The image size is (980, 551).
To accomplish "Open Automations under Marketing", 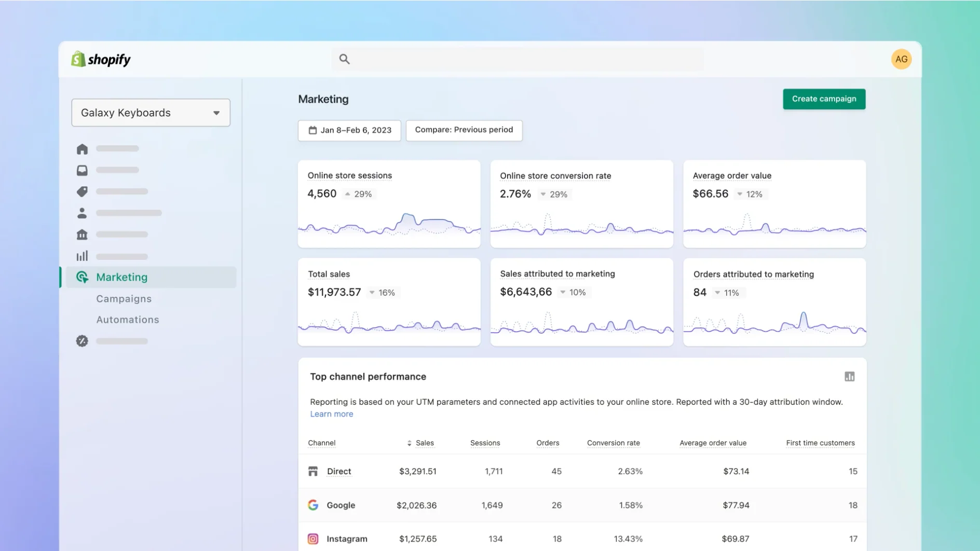I will [127, 319].
